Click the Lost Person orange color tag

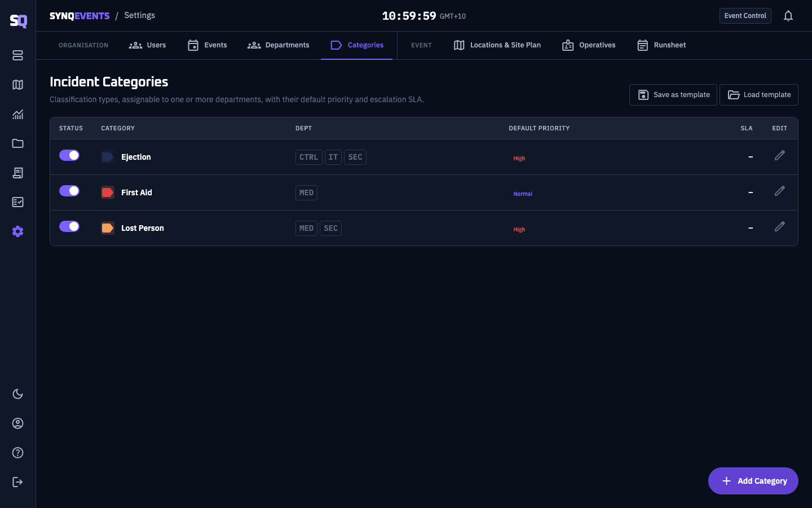click(x=108, y=228)
